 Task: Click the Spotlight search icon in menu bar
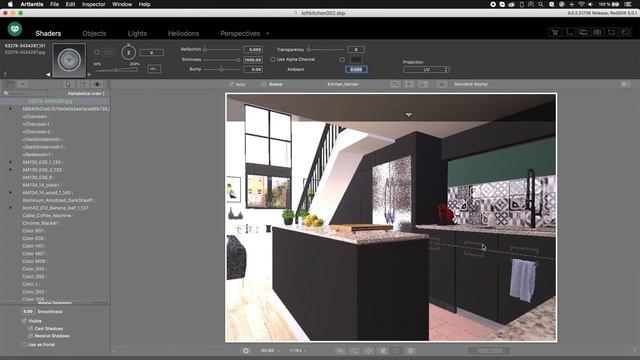pyautogui.click(x=540, y=4)
